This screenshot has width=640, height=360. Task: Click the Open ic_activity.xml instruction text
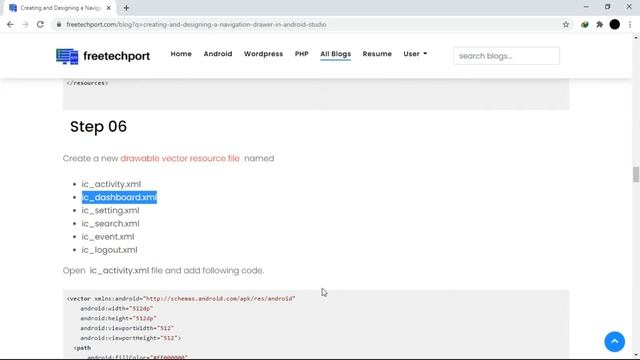click(x=163, y=271)
